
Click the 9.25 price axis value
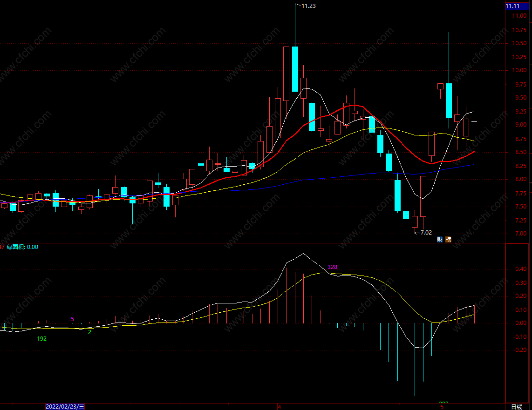tap(521, 112)
